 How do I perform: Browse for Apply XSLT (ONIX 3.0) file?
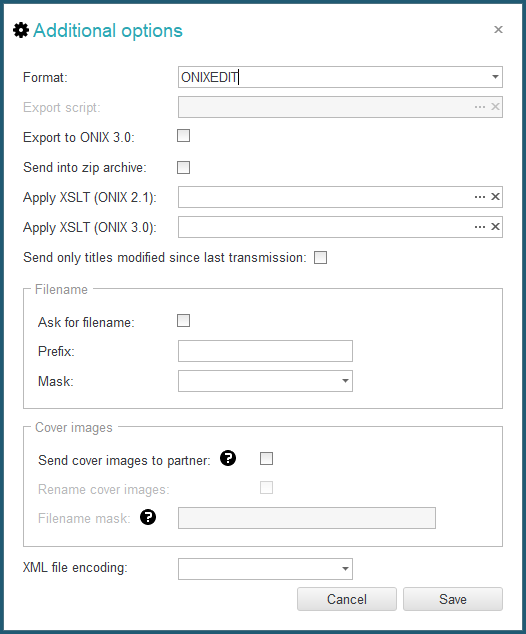(x=480, y=227)
